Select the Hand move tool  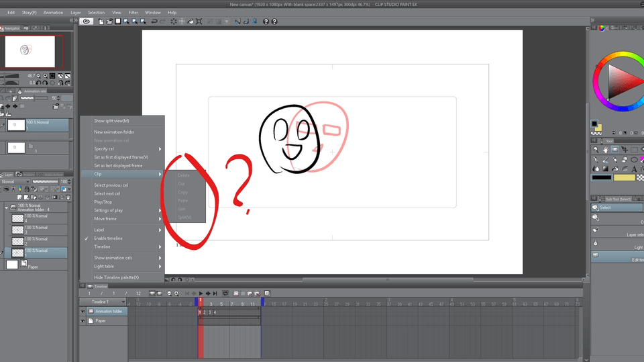[605, 149]
